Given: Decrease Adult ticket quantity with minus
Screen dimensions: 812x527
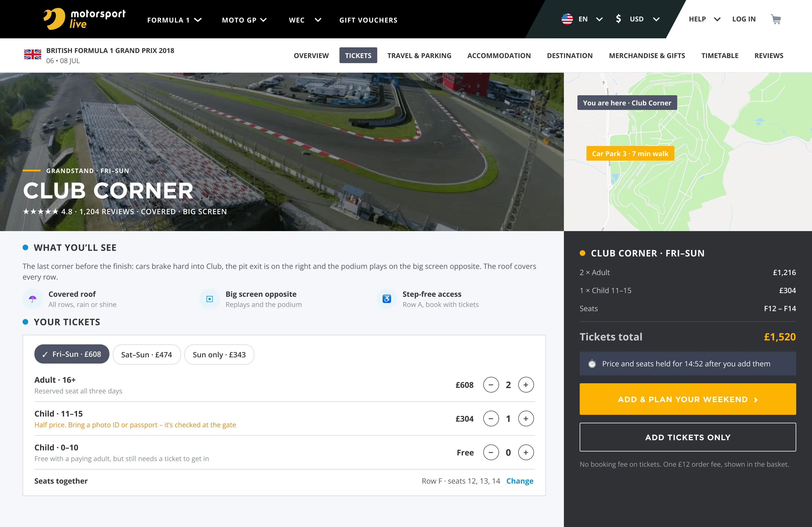Looking at the screenshot, I should [x=491, y=385].
